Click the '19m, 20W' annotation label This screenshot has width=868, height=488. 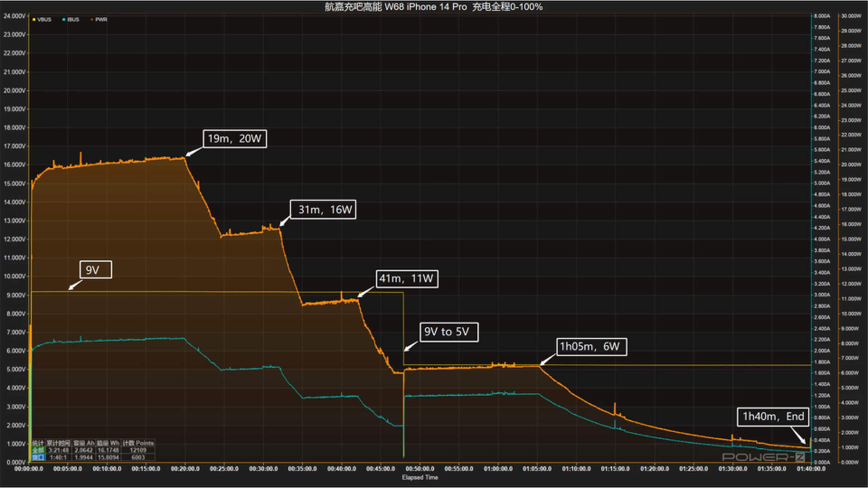[x=235, y=139]
